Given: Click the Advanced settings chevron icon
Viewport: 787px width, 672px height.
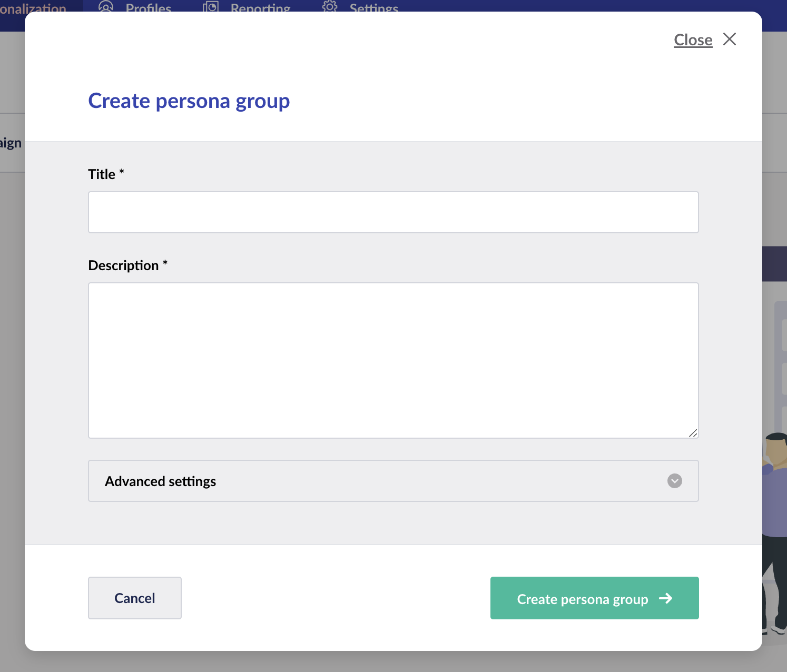Looking at the screenshot, I should [x=675, y=481].
